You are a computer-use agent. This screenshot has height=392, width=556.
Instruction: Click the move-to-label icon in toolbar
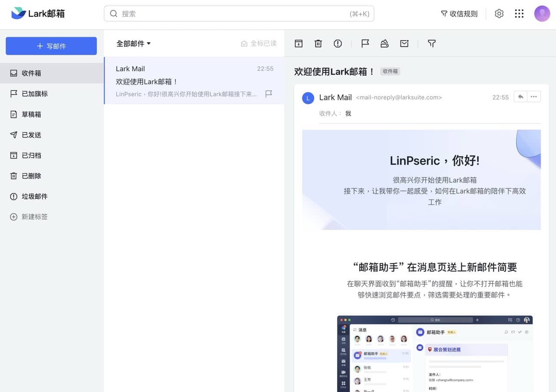point(384,43)
